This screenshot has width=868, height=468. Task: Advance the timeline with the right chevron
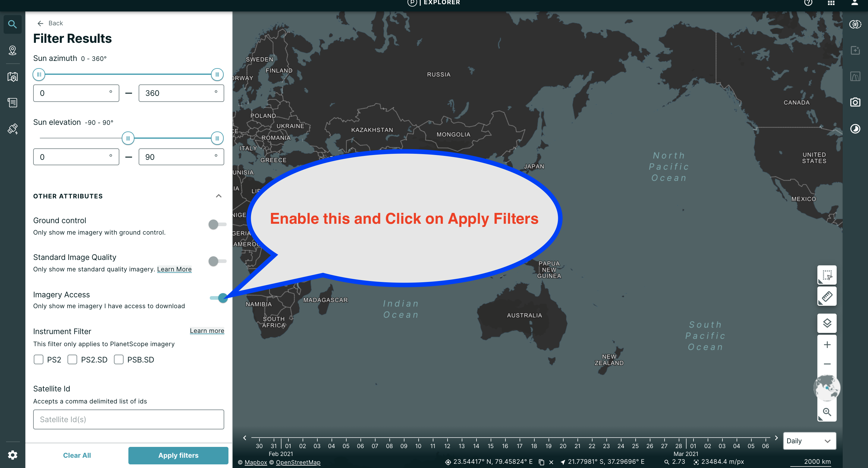point(777,437)
